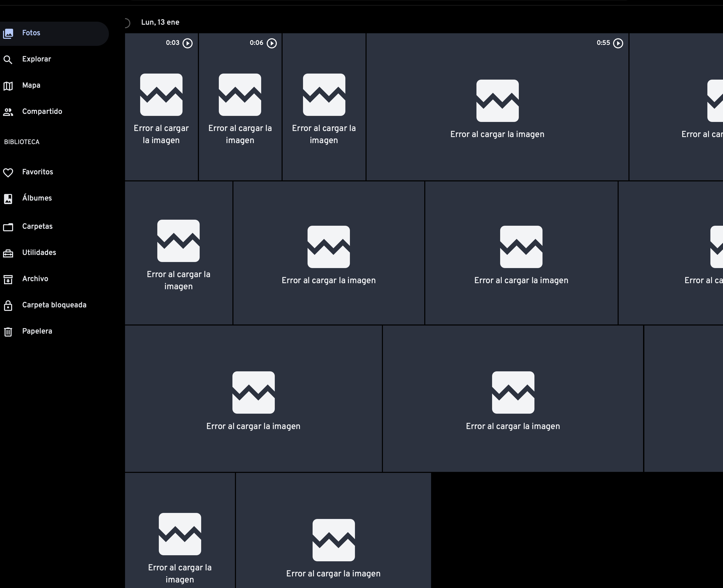The height and width of the screenshot is (588, 723).
Task: Go to the Favoritos page
Action: (x=37, y=172)
